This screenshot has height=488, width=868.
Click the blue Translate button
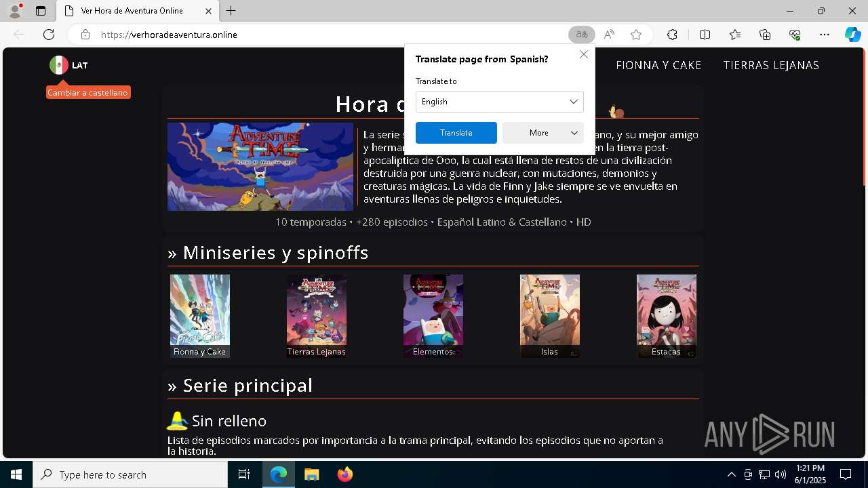(x=456, y=133)
